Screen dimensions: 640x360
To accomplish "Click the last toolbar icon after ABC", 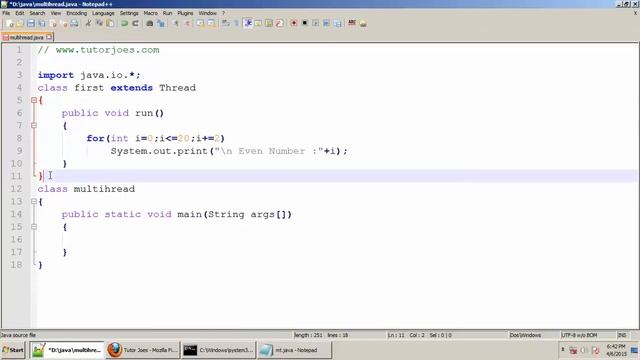I will point(363,24).
